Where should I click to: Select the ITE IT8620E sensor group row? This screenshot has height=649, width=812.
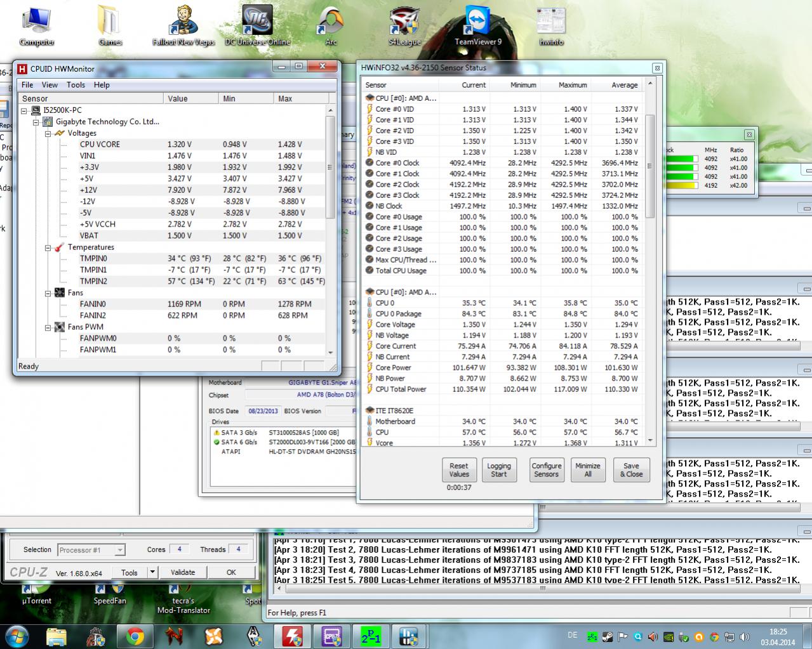pos(503,410)
